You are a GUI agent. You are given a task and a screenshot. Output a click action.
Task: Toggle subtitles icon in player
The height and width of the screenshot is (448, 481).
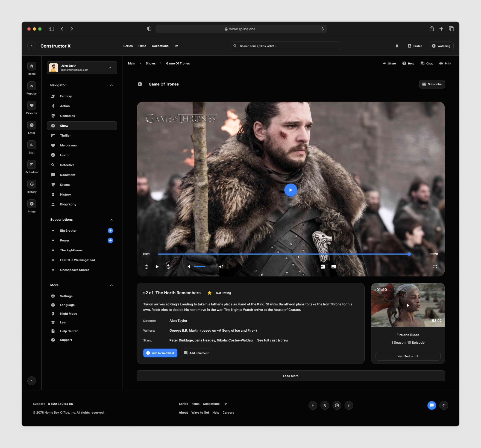tap(334, 267)
